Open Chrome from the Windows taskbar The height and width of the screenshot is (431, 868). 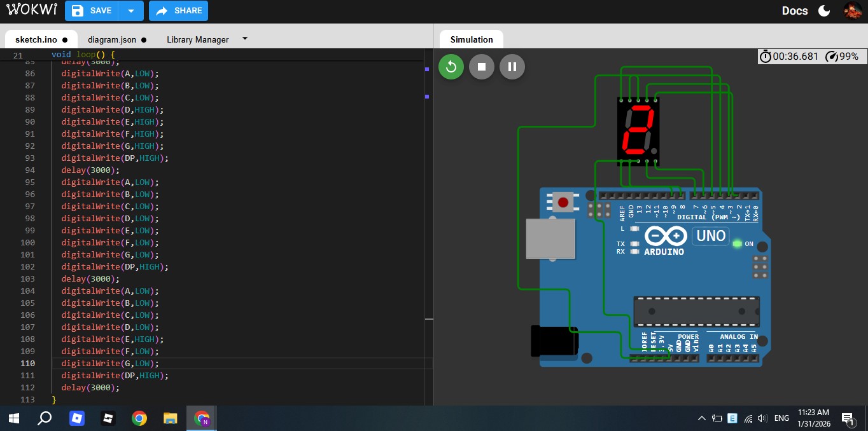tap(139, 418)
